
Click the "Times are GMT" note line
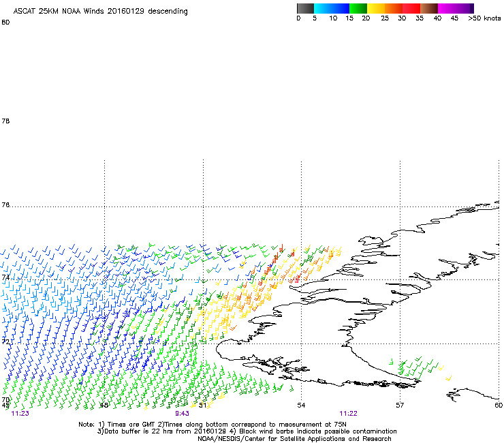pyautogui.click(x=212, y=425)
